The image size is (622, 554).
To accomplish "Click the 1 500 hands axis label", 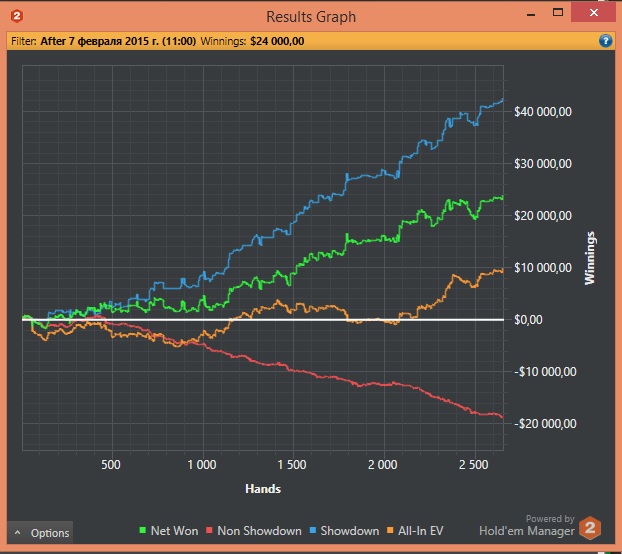I will (x=292, y=464).
